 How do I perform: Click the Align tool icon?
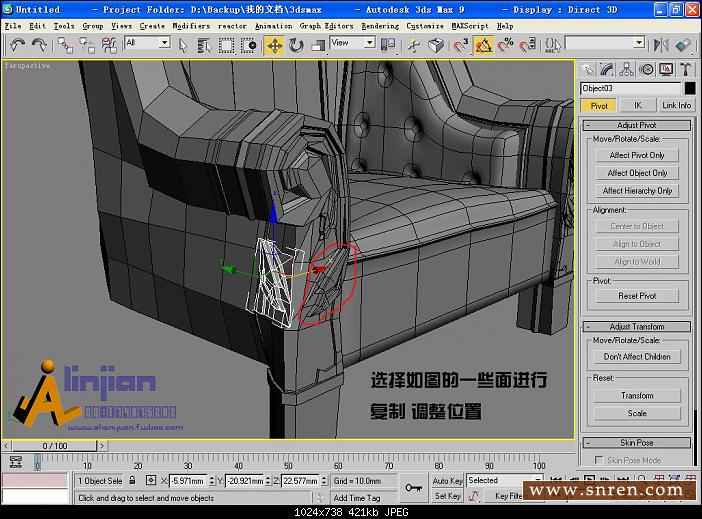(683, 45)
